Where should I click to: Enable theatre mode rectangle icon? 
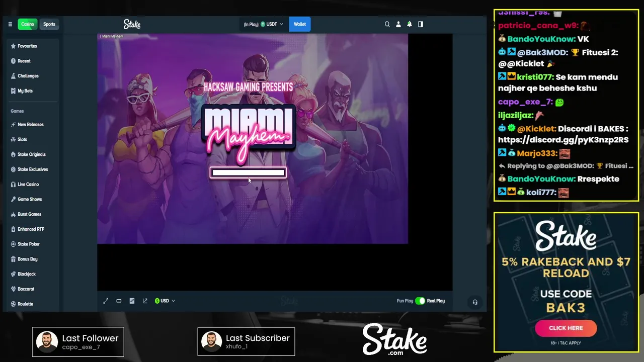tap(119, 301)
